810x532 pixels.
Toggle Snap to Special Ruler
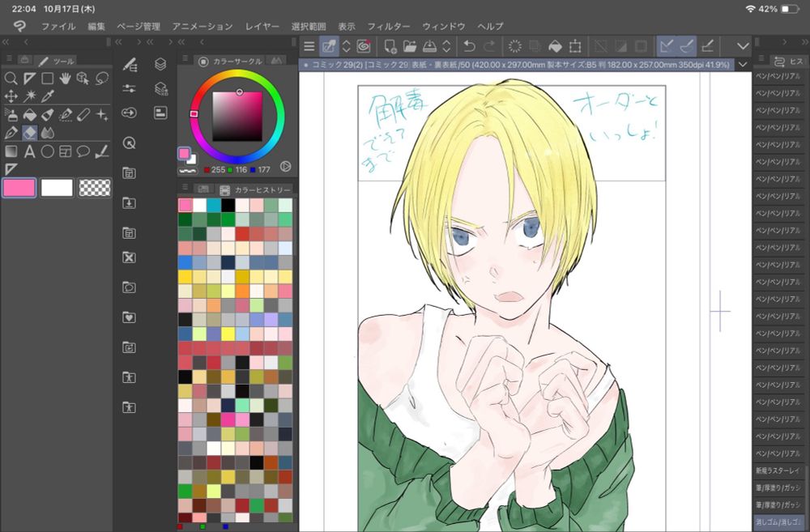(687, 46)
